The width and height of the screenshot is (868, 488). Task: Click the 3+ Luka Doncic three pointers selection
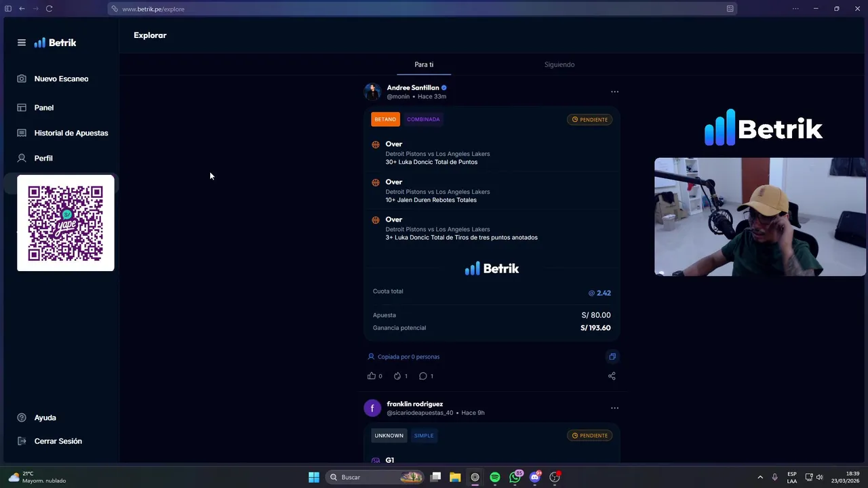pyautogui.click(x=461, y=237)
